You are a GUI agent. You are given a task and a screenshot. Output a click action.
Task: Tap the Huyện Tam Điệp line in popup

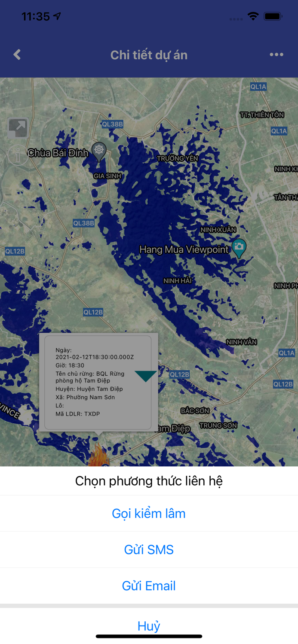89,389
